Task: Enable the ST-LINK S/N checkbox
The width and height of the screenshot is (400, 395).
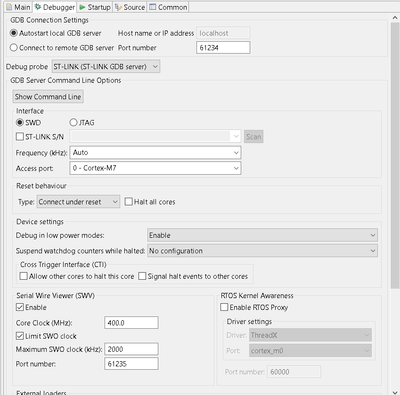Action: click(20, 137)
